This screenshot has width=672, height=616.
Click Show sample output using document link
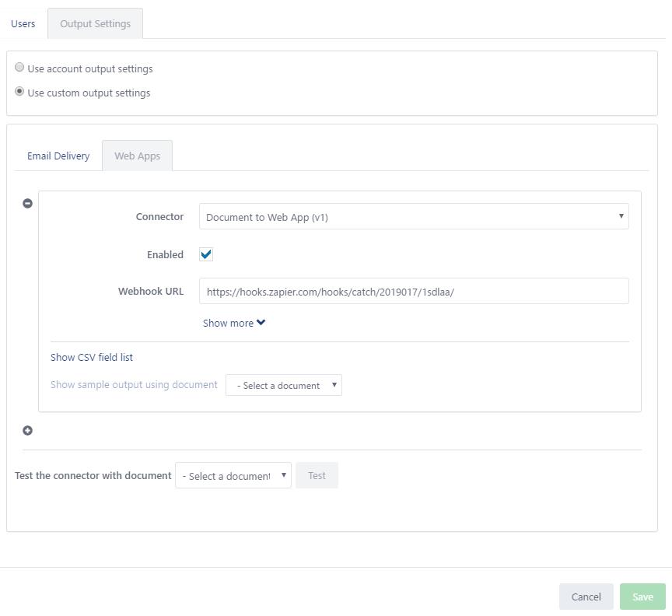tap(134, 384)
